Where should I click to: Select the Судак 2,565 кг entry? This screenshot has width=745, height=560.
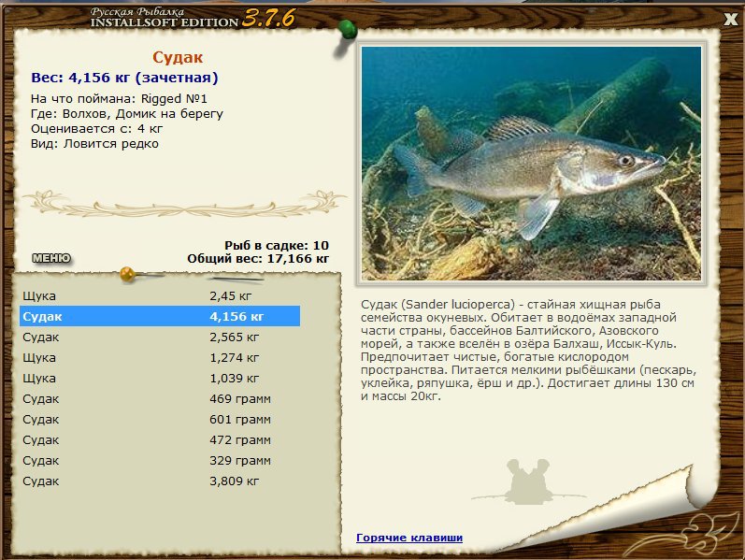click(x=160, y=337)
